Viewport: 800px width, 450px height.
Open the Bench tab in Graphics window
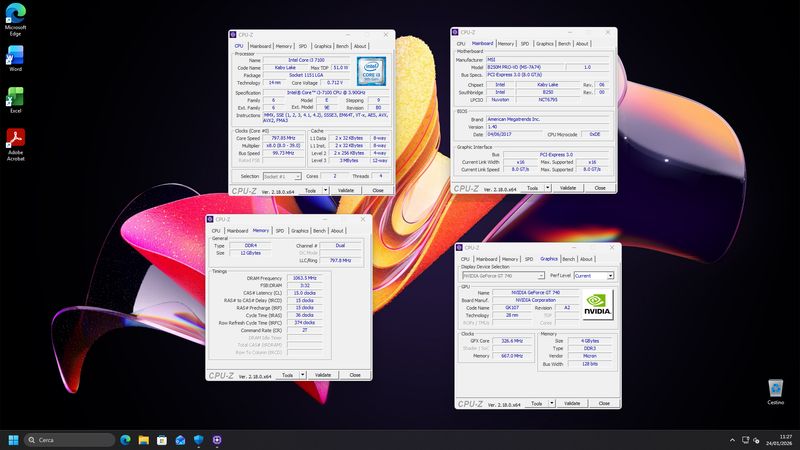[x=568, y=259]
